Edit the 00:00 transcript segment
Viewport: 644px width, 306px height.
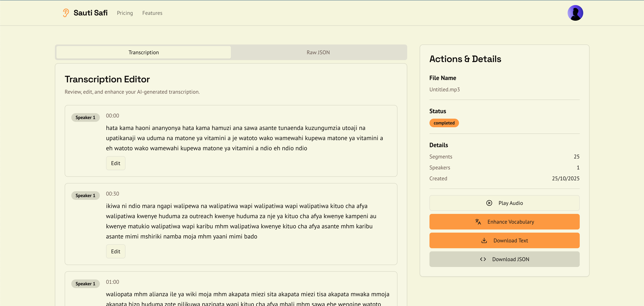click(x=115, y=163)
